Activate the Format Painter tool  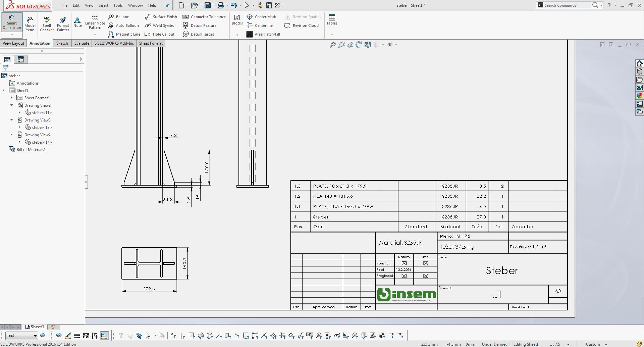pyautogui.click(x=63, y=23)
